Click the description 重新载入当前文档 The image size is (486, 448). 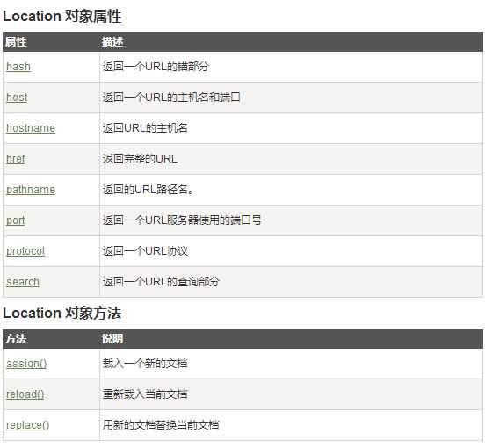145,394
